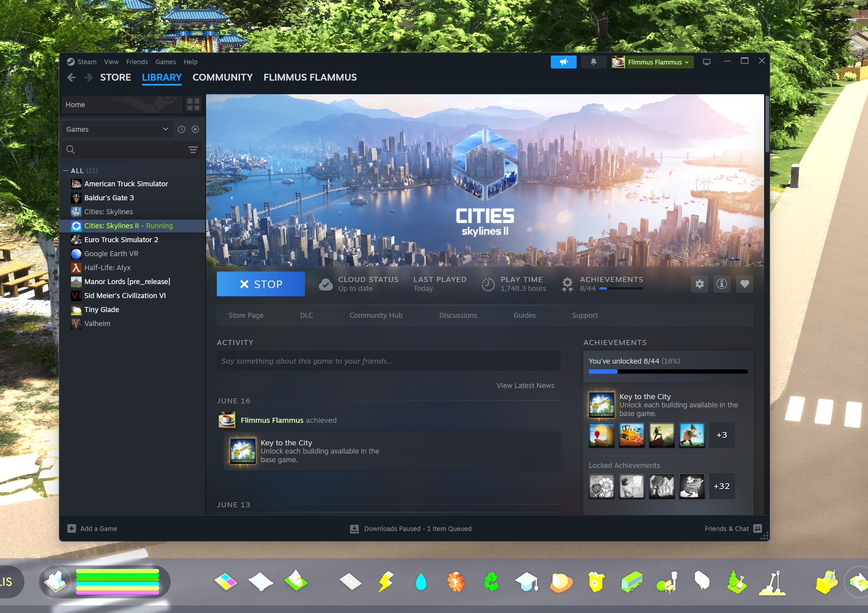The height and width of the screenshot is (613, 868).
Task: Open the View menu
Action: click(x=111, y=62)
